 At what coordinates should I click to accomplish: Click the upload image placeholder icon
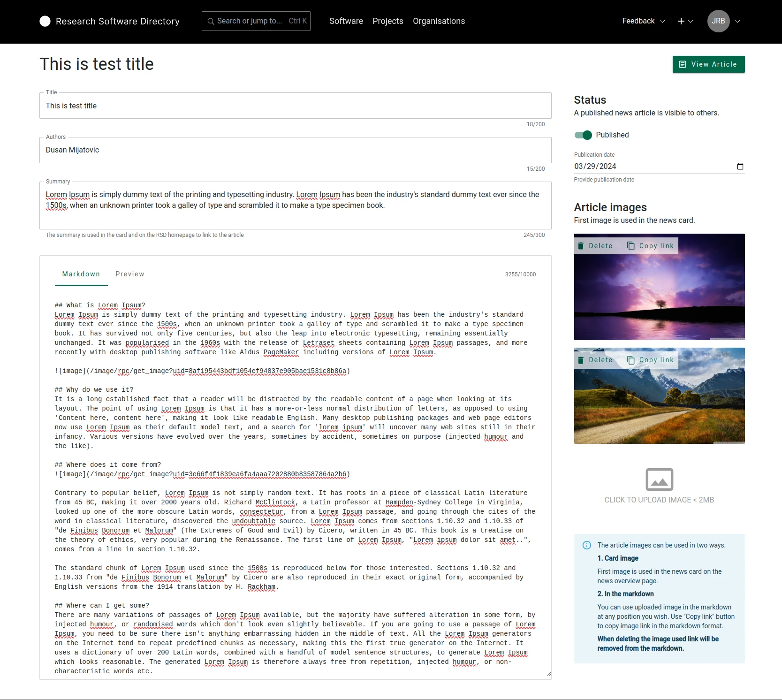click(x=659, y=479)
